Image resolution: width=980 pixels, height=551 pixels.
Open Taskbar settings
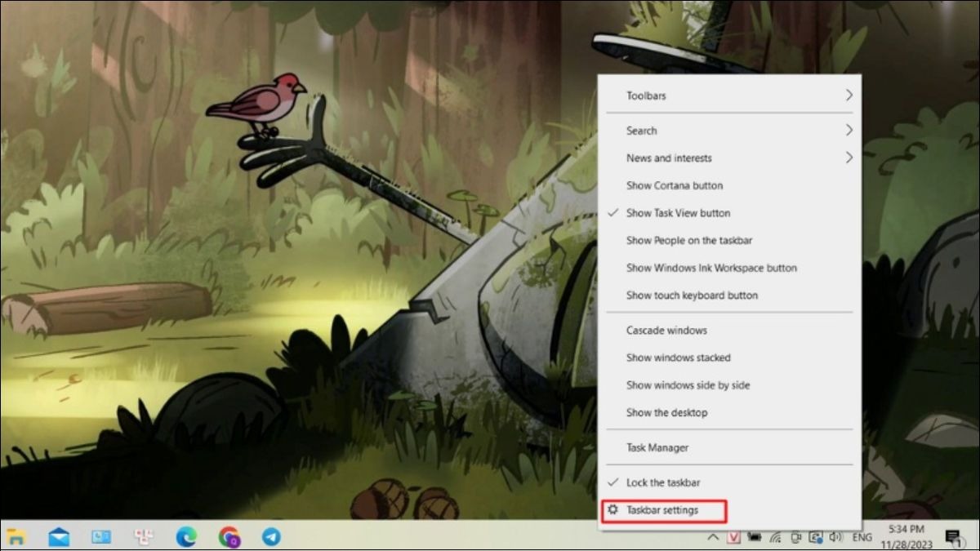tap(663, 511)
